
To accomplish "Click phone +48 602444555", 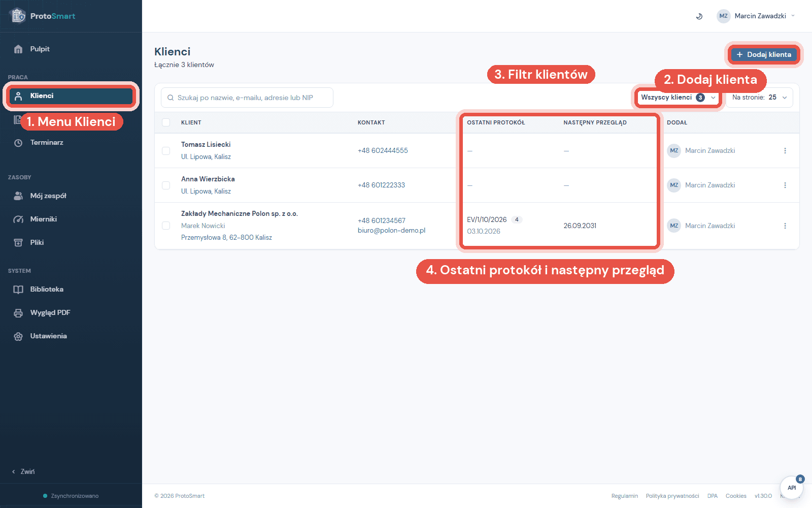I will (x=383, y=151).
